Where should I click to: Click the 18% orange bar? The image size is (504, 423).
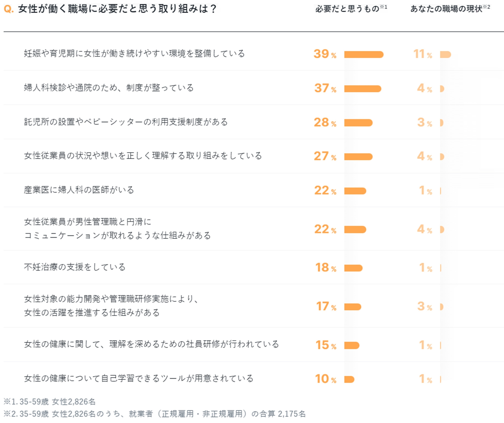(353, 268)
